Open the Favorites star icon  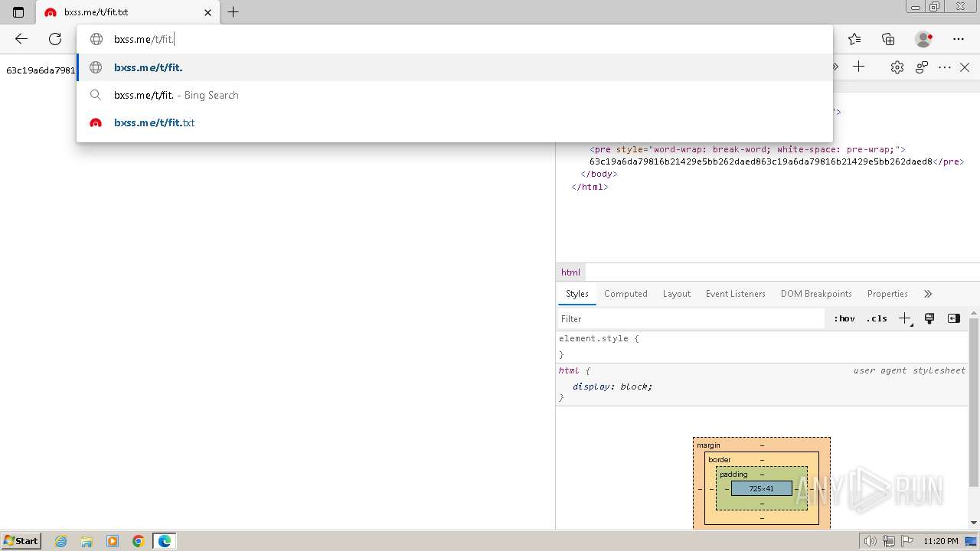coord(854,39)
